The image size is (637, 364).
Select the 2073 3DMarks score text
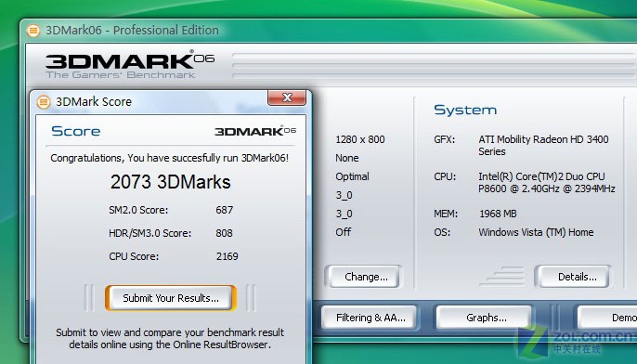pos(171,182)
